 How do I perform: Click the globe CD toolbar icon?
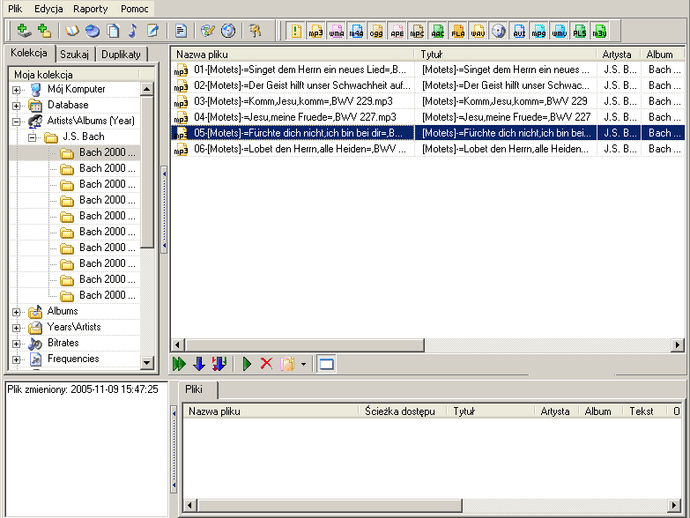(228, 31)
